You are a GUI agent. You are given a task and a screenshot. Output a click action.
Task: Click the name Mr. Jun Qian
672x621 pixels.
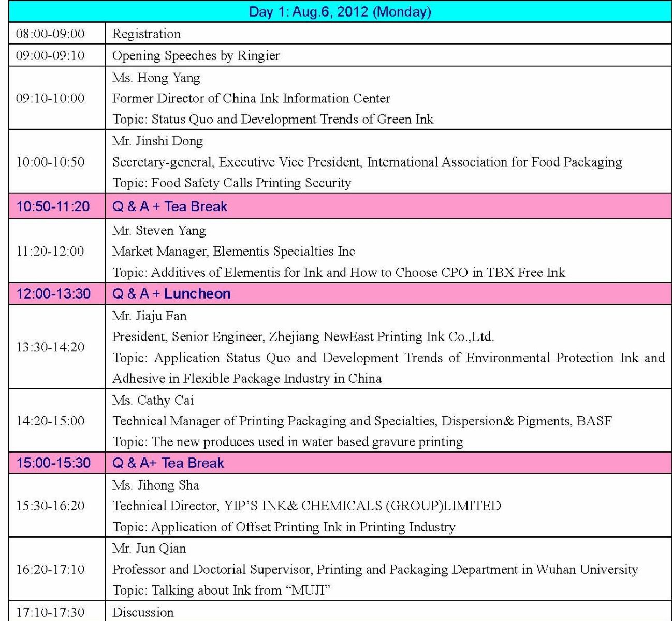click(149, 548)
